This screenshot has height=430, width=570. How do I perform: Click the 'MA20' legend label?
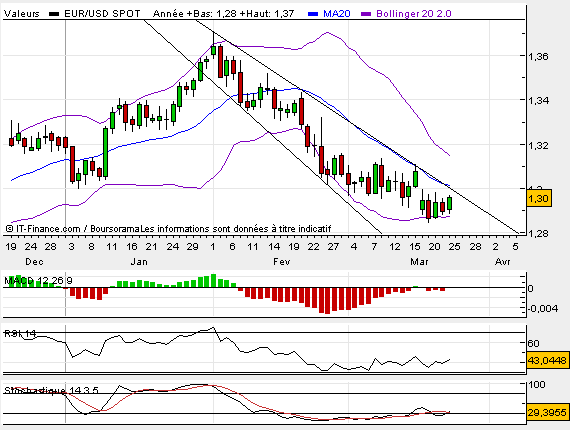(337, 14)
